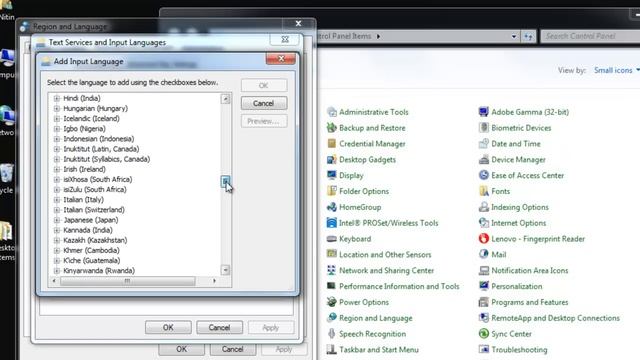Open the Personalization link

[517, 287]
